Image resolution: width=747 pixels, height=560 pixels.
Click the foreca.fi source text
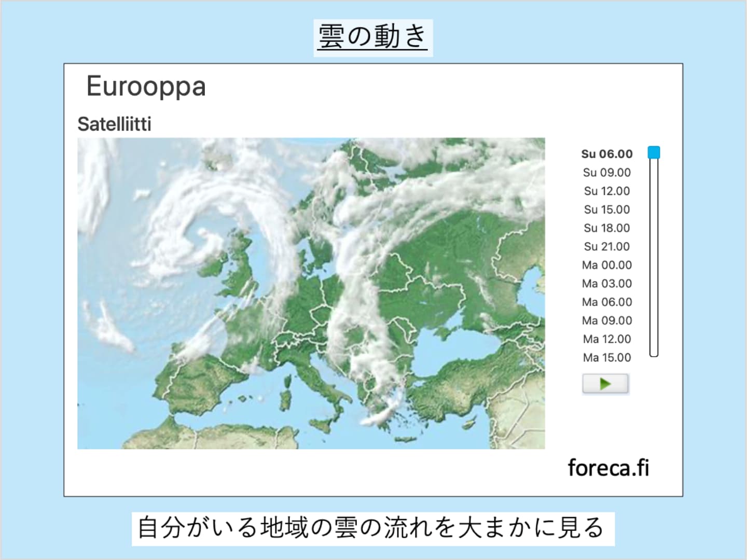608,468
